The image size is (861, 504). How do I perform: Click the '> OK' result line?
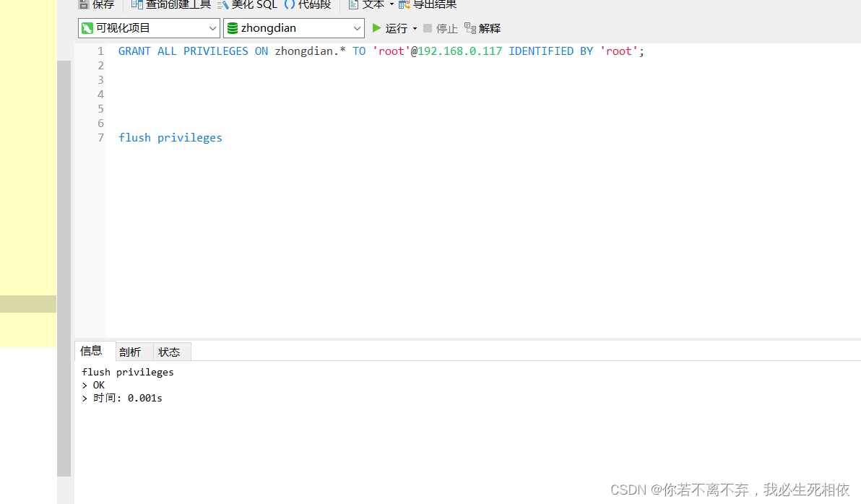coord(92,385)
